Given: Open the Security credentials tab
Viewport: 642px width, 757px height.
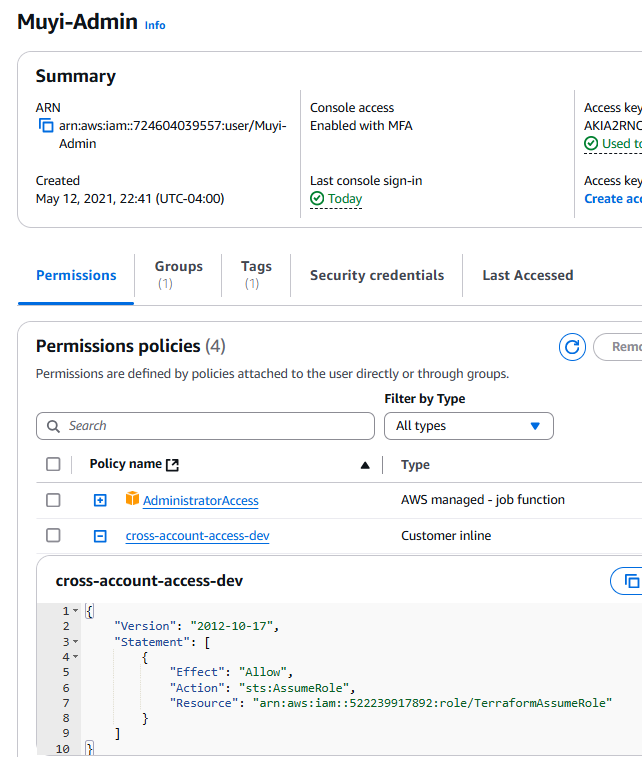Looking at the screenshot, I should (377, 275).
